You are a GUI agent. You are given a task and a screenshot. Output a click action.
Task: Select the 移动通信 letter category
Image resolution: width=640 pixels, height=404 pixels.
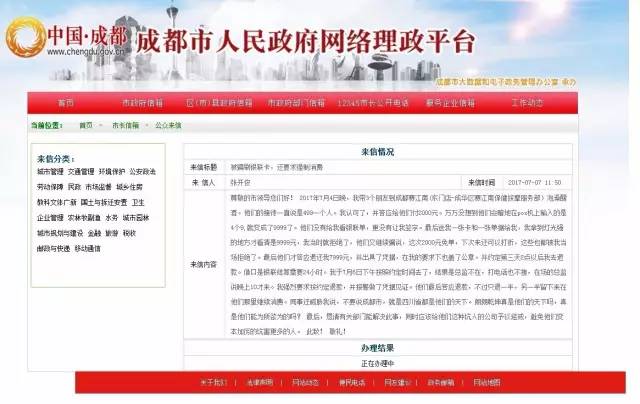pyautogui.click(x=87, y=249)
